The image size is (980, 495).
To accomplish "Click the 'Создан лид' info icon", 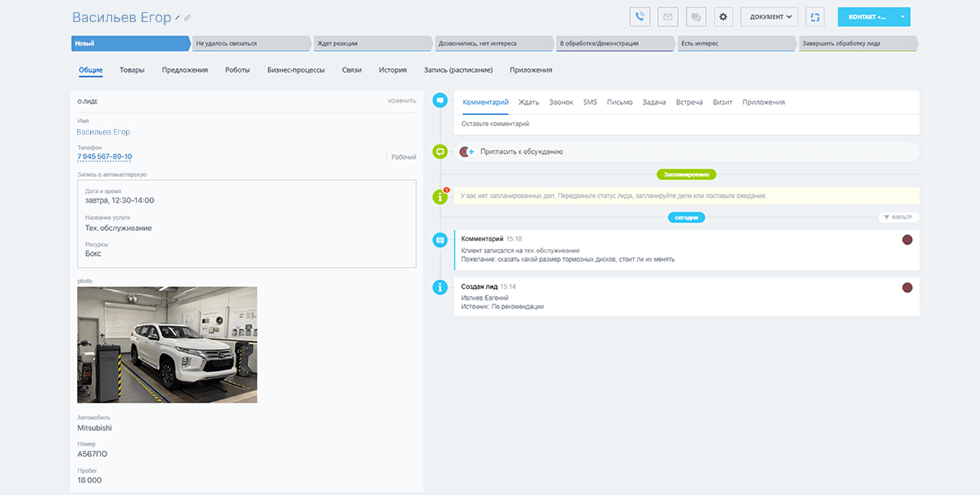I will pyautogui.click(x=439, y=287).
